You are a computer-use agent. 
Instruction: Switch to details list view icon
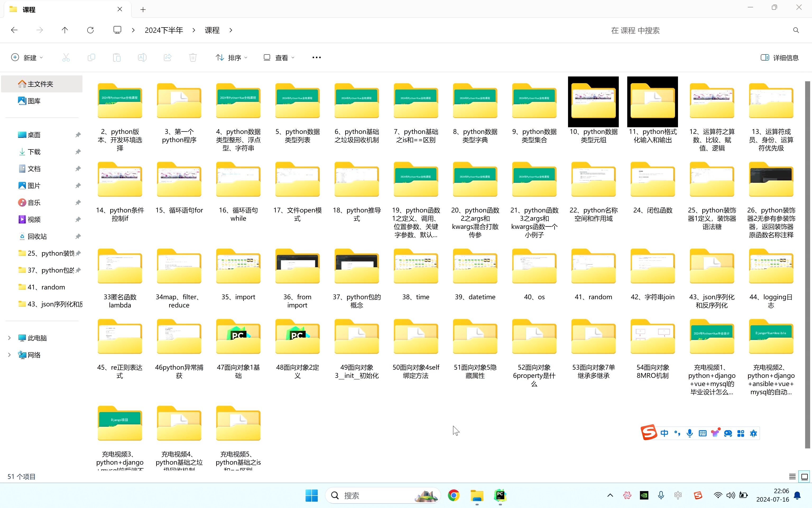[x=792, y=477]
